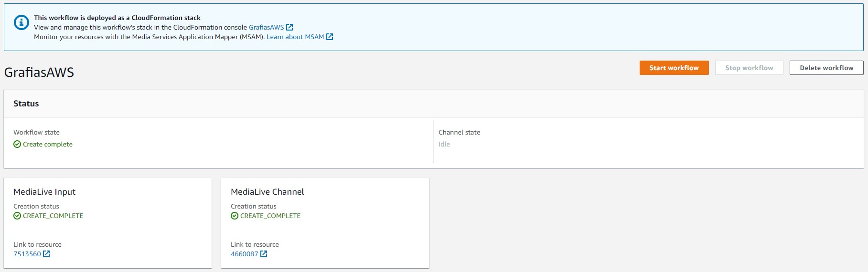Viewport: 868px width, 272px height.
Task: Open MediaLive Input resource link 7513560
Action: coord(27,254)
